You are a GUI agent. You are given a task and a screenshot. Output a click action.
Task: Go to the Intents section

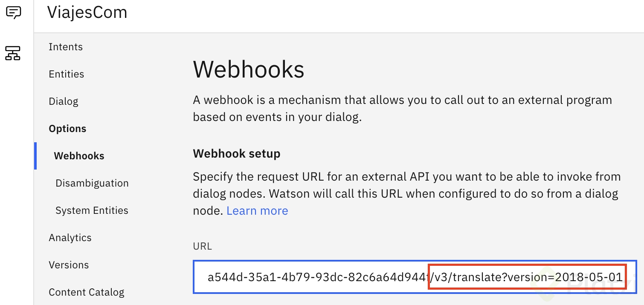point(66,47)
